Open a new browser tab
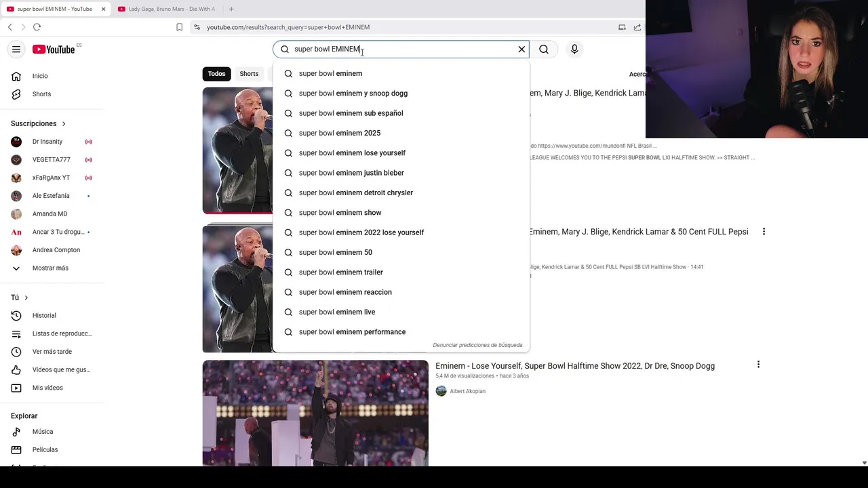The width and height of the screenshot is (868, 488). click(231, 9)
